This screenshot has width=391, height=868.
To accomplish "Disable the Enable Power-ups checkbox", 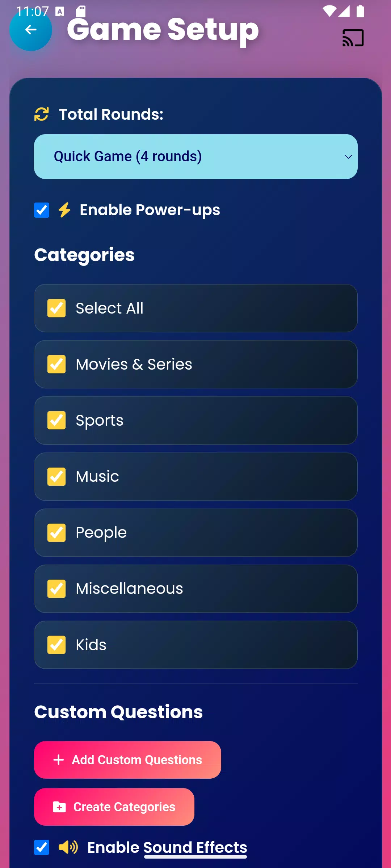I will click(x=42, y=210).
